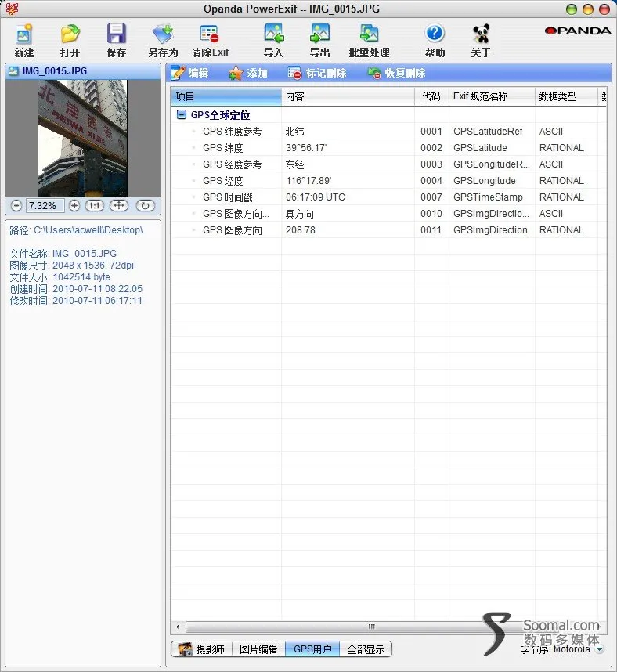Click code cell 0011
617x672 pixels.
[x=431, y=230]
